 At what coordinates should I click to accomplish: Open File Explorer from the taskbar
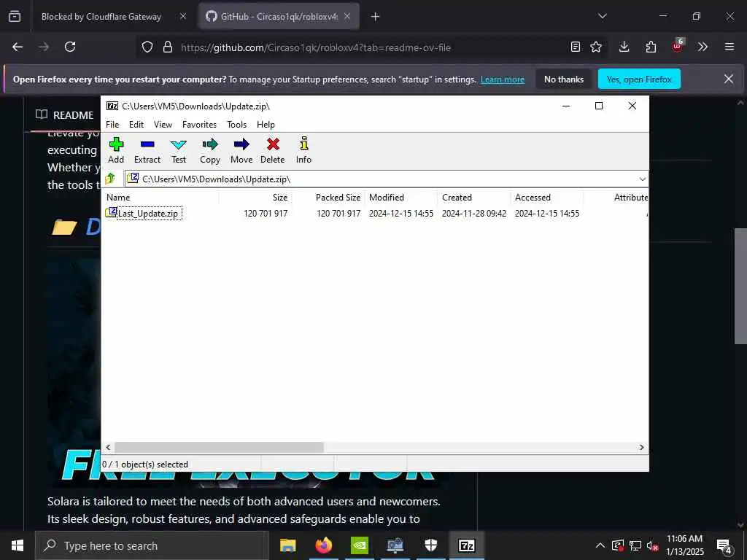coord(287,545)
